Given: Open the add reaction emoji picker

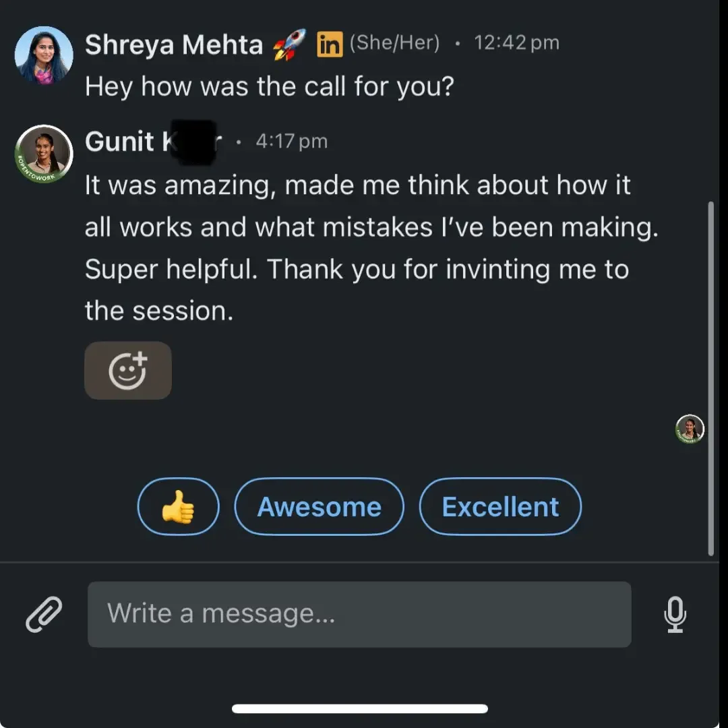Looking at the screenshot, I should pyautogui.click(x=128, y=370).
